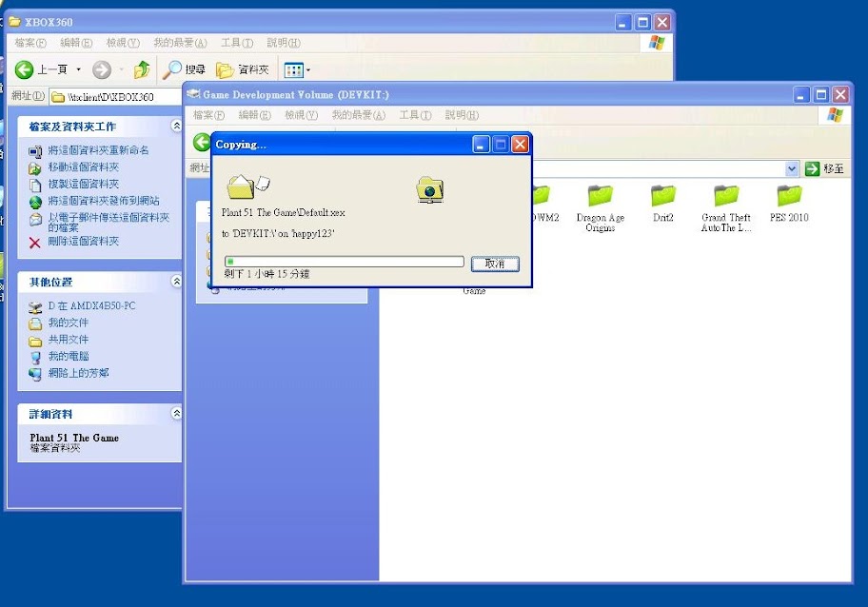Image resolution: width=868 pixels, height=607 pixels.
Task: Click the Back arrow in XBOX360 window
Action: [x=24, y=69]
